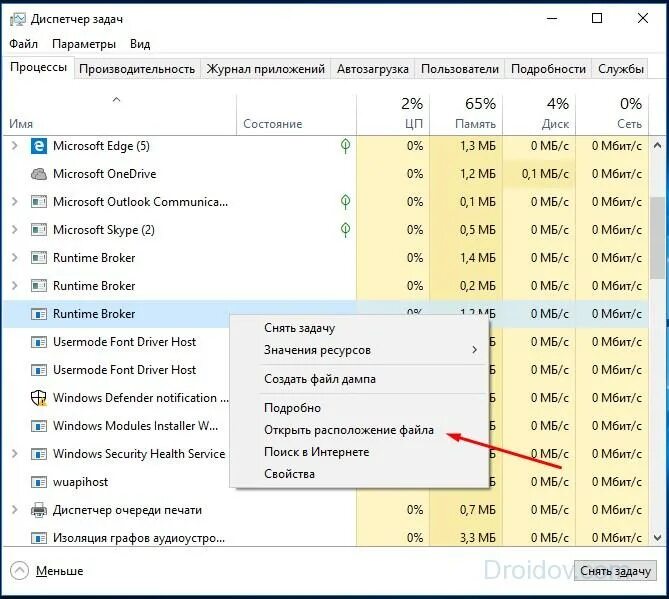
Task: Select the 'Microsoft OneDrive' process row
Action: (326, 174)
